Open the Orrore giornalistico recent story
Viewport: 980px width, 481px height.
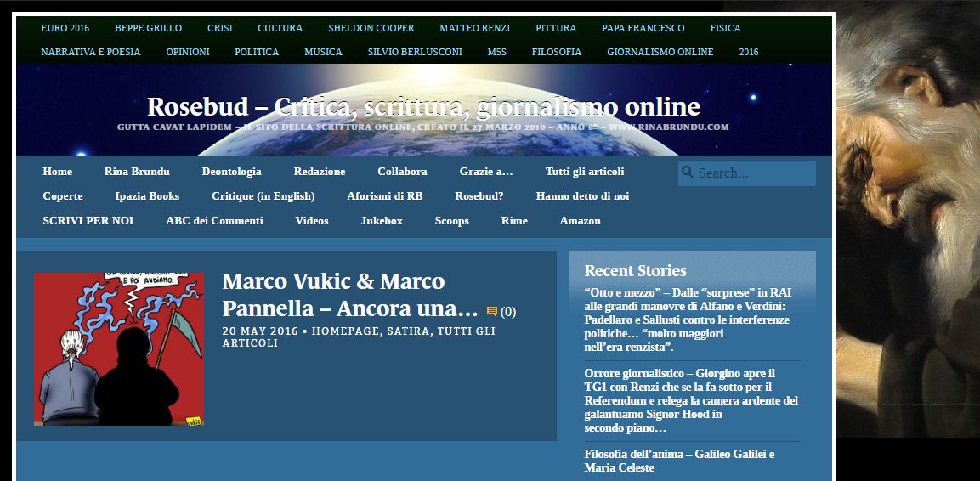691,401
